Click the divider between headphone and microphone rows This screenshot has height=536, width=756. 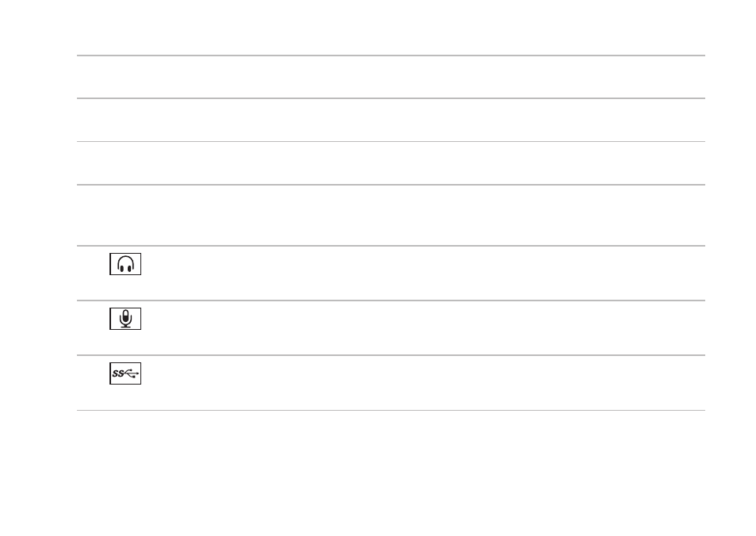click(x=391, y=301)
